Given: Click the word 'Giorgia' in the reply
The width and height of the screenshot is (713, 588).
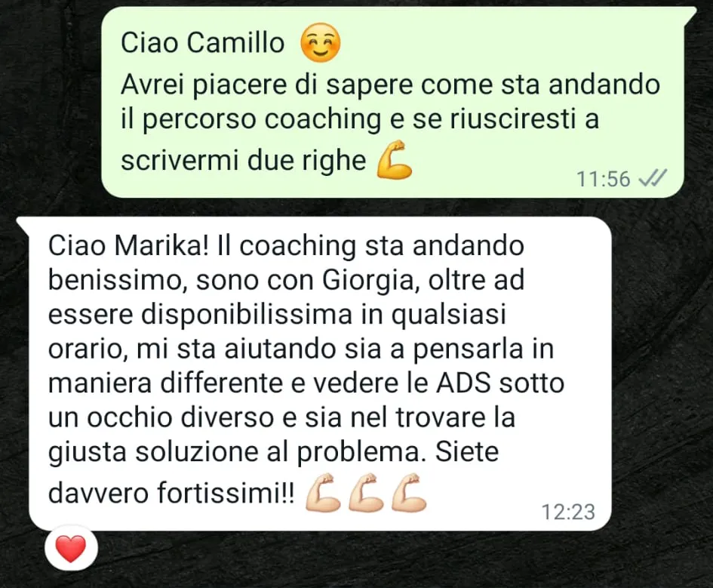Looking at the screenshot, I should pyautogui.click(x=367, y=281).
